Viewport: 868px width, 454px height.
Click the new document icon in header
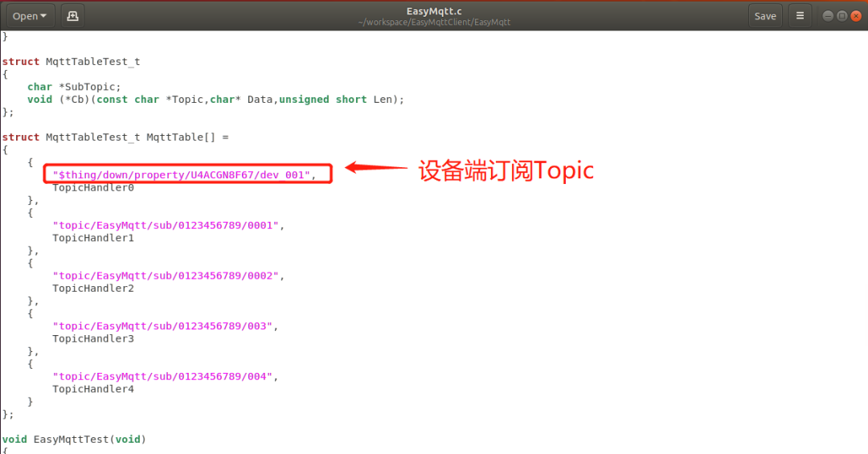pos(72,16)
